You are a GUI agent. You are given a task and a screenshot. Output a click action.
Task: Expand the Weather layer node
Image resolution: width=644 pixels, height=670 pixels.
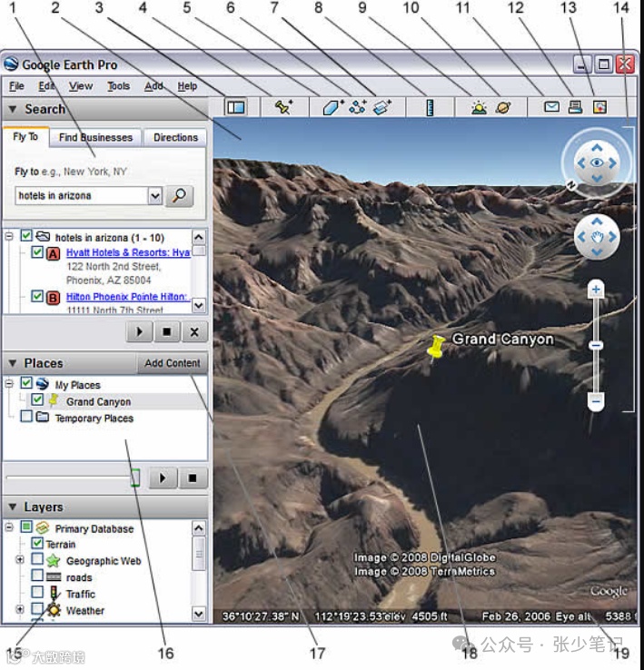coord(20,609)
